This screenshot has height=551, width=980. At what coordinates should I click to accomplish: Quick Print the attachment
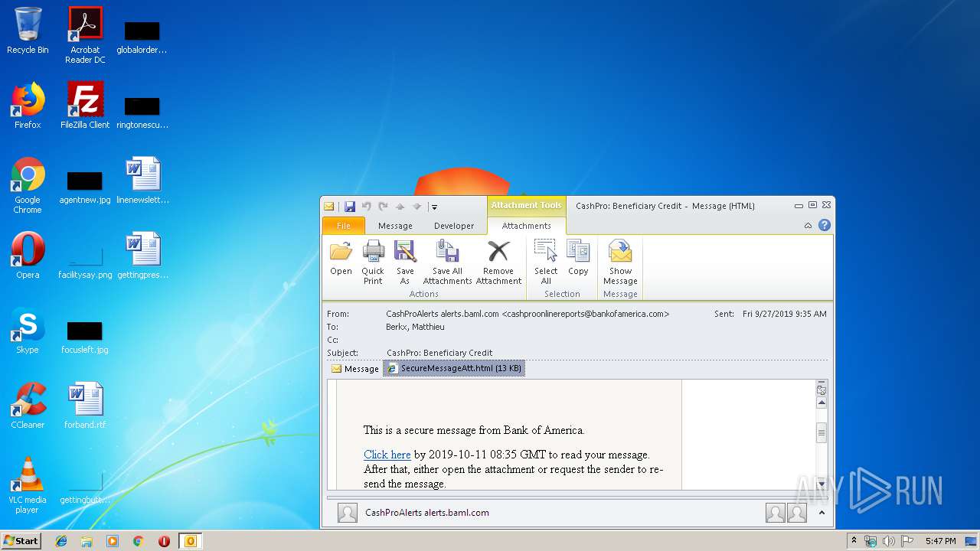pos(373,262)
